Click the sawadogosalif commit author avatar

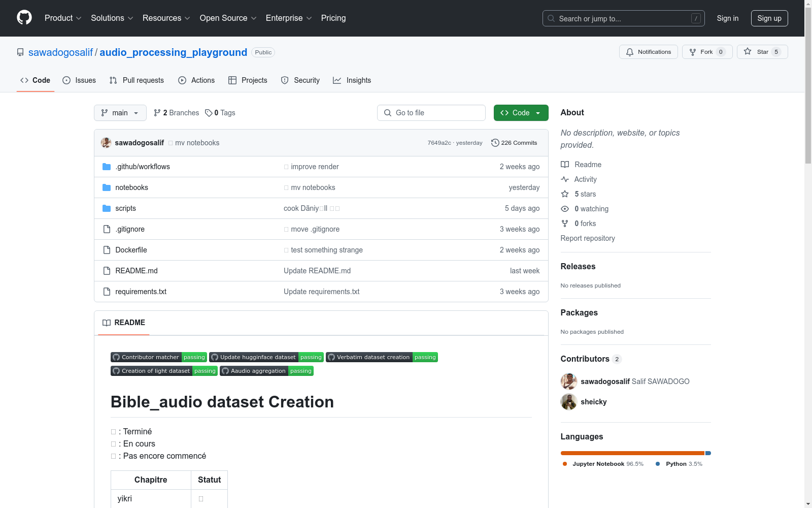[106, 143]
